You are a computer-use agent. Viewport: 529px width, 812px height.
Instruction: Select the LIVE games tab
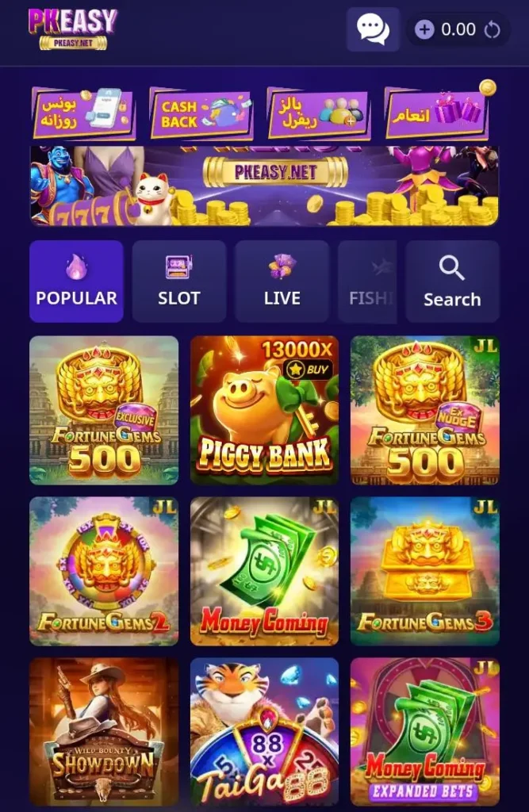click(282, 282)
